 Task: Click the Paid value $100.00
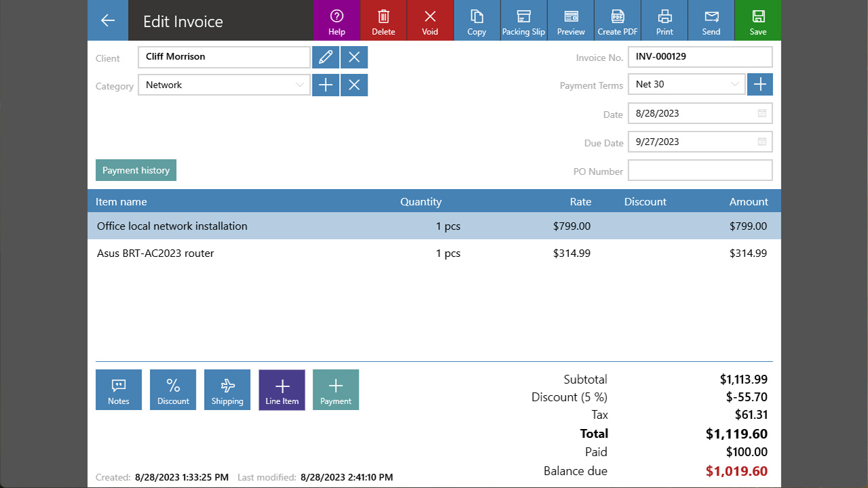[747, 452]
